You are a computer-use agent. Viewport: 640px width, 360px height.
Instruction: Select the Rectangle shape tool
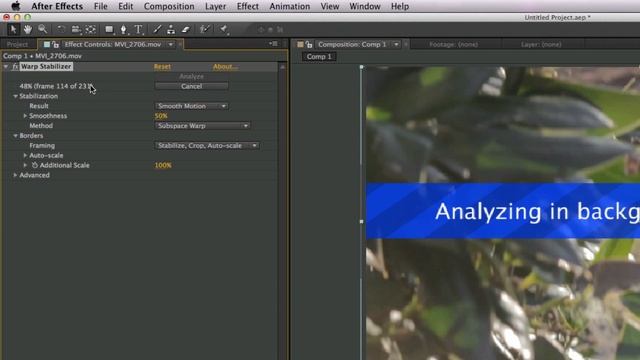(x=109, y=29)
